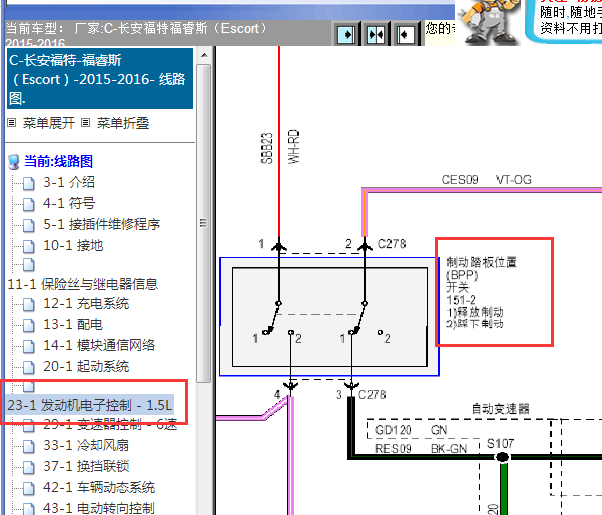This screenshot has width=602, height=515.
Task: Select 23-1 发动机电子控制 - 1.5L
Action: click(90, 405)
